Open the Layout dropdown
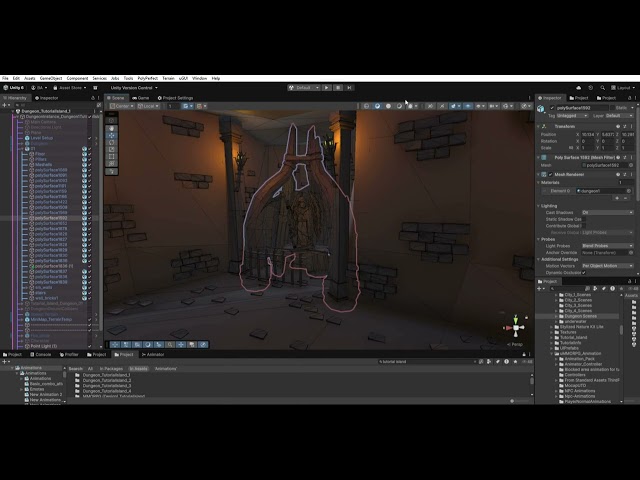The width and height of the screenshot is (640, 480). (623, 88)
